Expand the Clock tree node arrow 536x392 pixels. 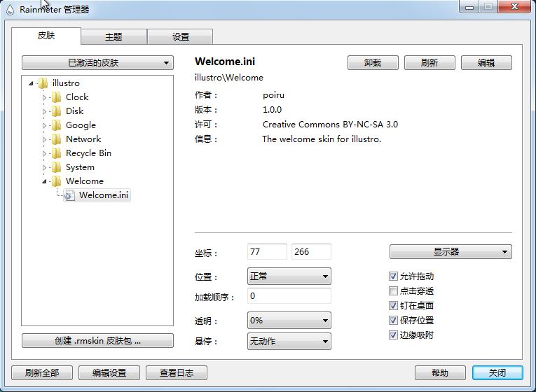[x=44, y=97]
